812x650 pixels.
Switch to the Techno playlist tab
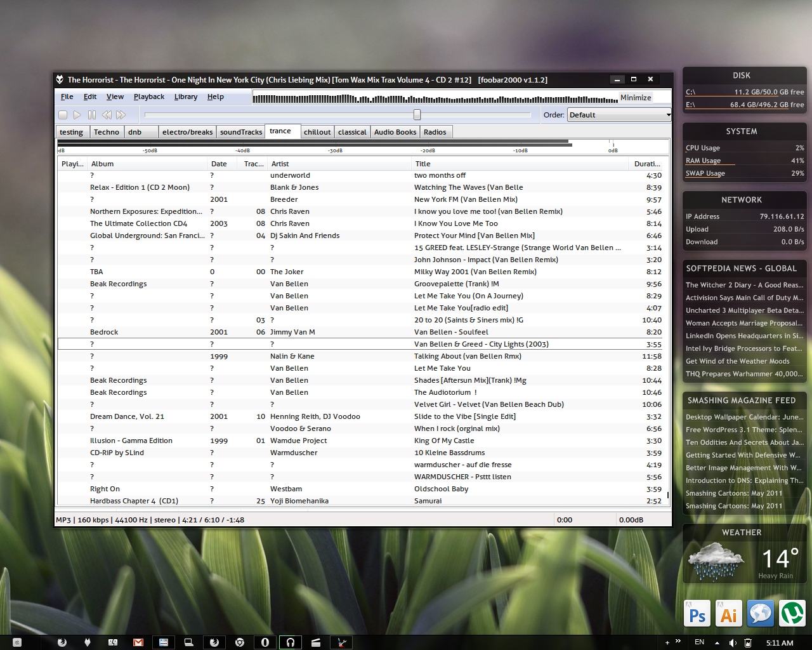click(x=106, y=132)
